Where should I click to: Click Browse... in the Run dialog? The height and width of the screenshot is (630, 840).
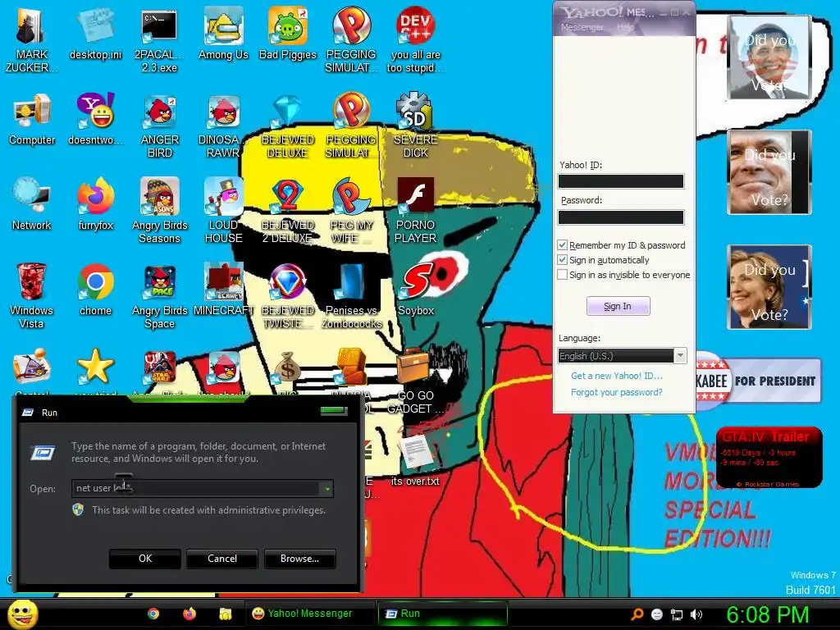pyautogui.click(x=300, y=558)
